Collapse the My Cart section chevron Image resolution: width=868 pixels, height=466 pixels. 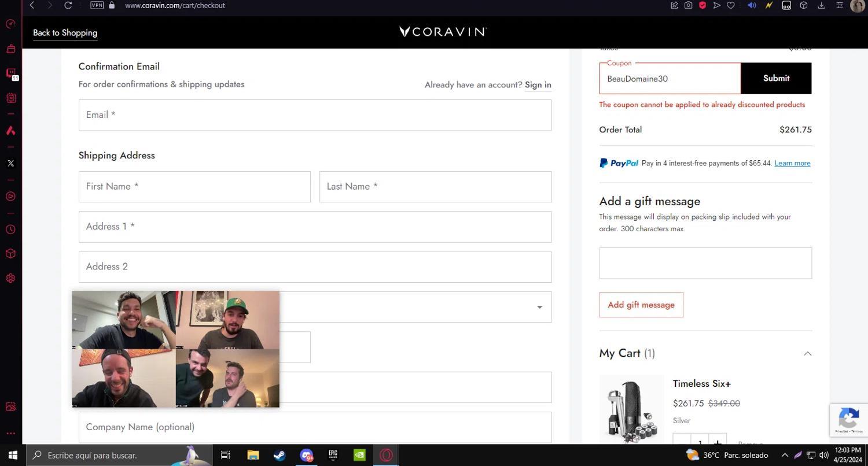coord(807,353)
